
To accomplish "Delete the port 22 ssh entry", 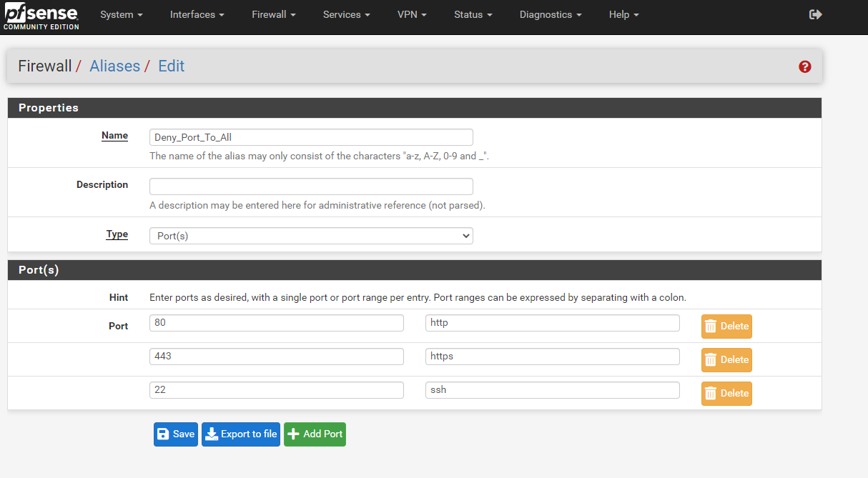I will point(726,394).
